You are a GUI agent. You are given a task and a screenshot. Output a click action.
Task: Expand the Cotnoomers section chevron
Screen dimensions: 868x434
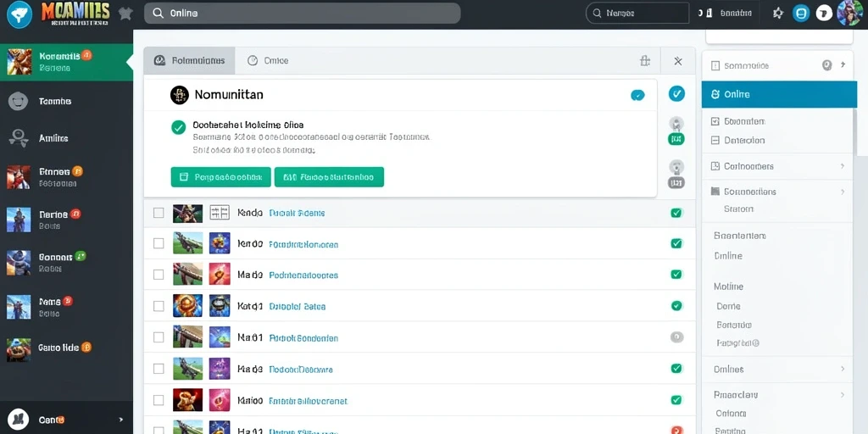843,166
